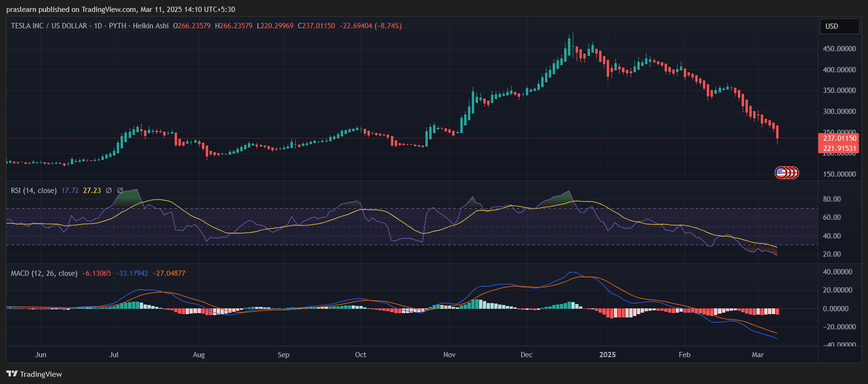Click the 1D interval in chart title
The width and height of the screenshot is (868, 384).
point(98,26)
